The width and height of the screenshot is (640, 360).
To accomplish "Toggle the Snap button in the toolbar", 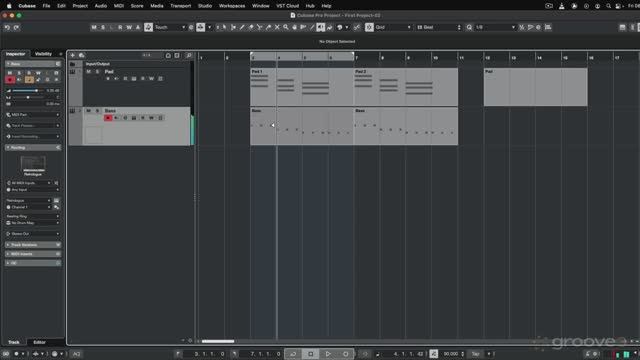I will [369, 27].
